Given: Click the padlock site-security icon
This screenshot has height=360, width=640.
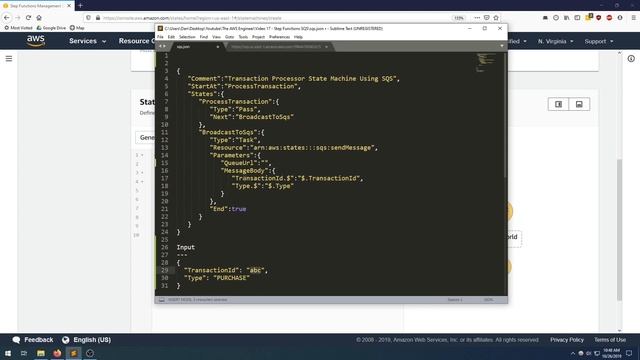Looking at the screenshot, I should coord(98,18).
